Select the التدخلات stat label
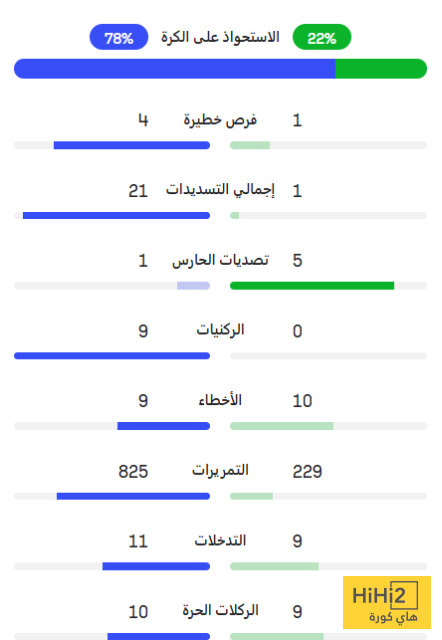 (x=220, y=541)
